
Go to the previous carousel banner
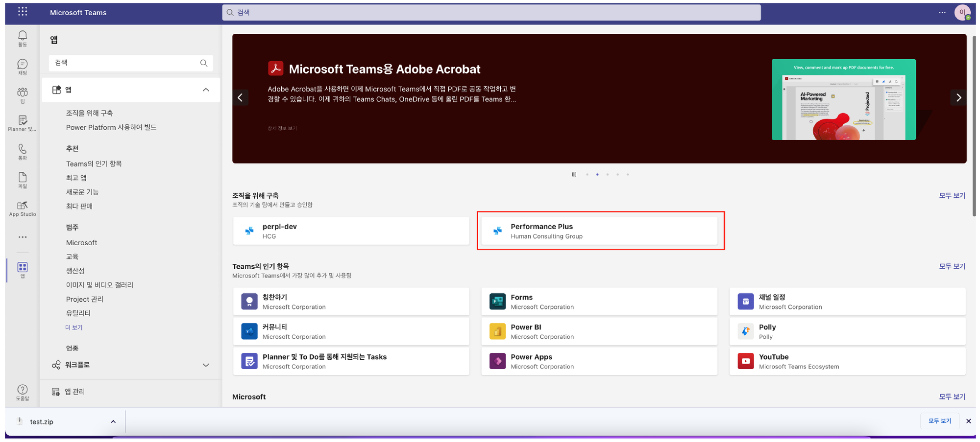pos(240,97)
